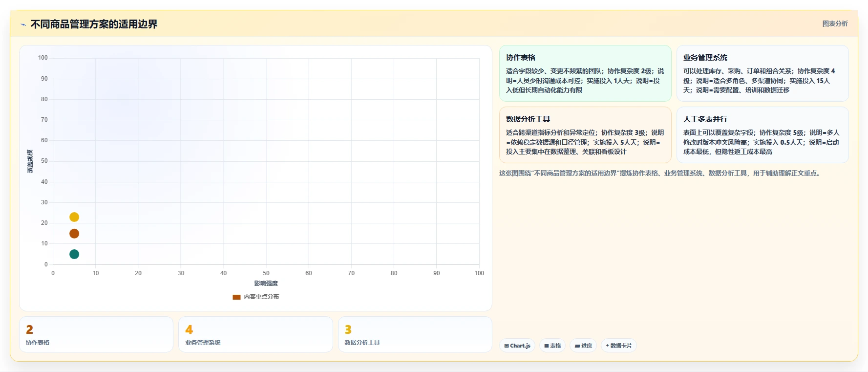The image size is (868, 372).
Task: Click the teal data point on the scatter chart
Action: (74, 254)
